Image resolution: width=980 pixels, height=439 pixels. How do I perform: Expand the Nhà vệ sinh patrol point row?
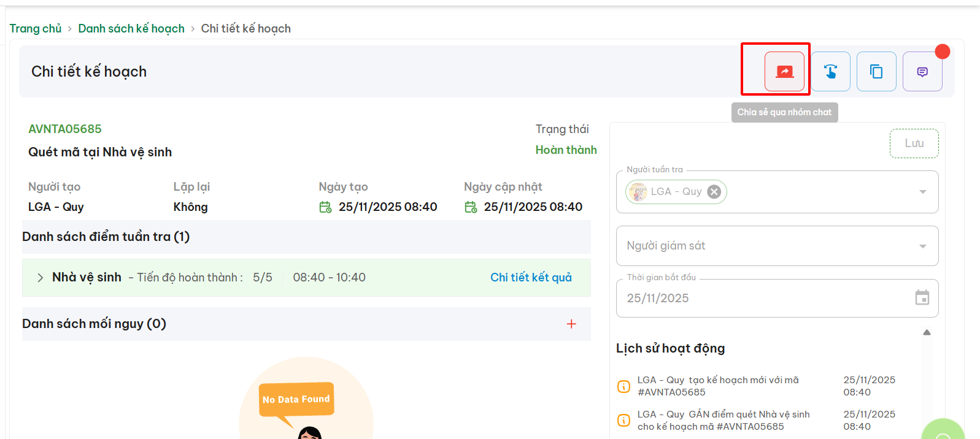(x=41, y=278)
